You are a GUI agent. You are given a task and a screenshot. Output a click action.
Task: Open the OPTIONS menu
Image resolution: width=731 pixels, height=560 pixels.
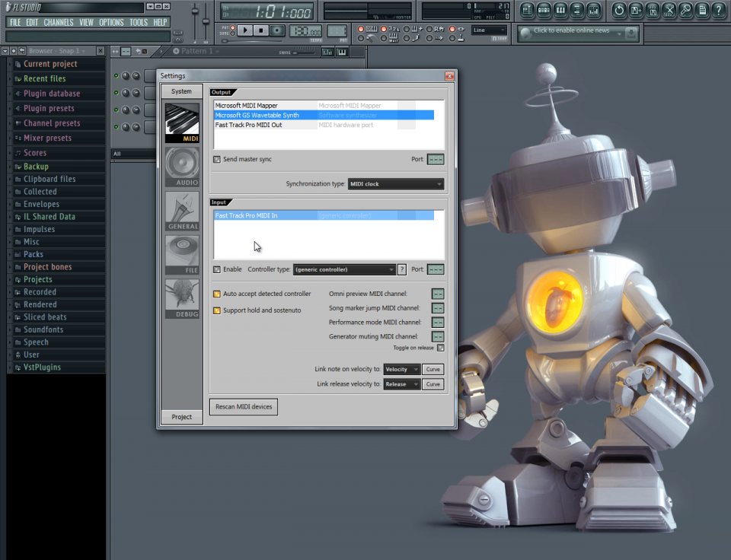111,22
